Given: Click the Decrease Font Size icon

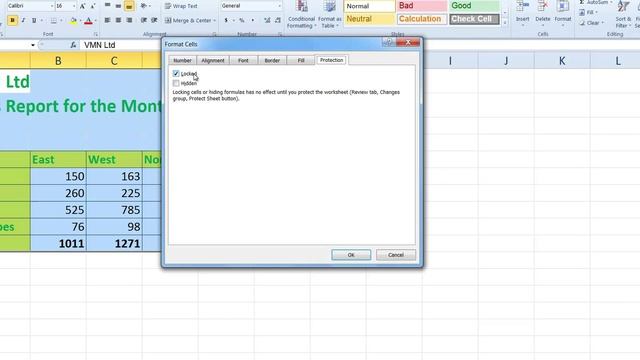Looking at the screenshot, I should point(93,6).
